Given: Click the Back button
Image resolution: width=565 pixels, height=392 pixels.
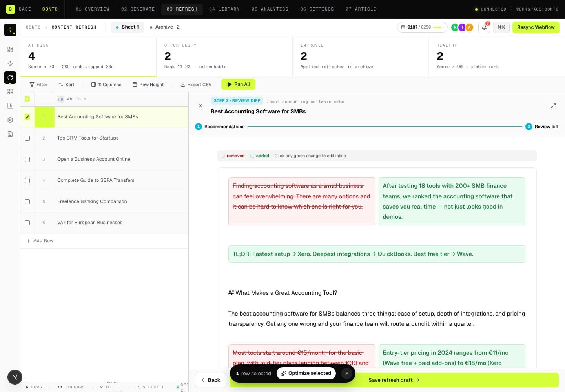Looking at the screenshot, I should (211, 380).
